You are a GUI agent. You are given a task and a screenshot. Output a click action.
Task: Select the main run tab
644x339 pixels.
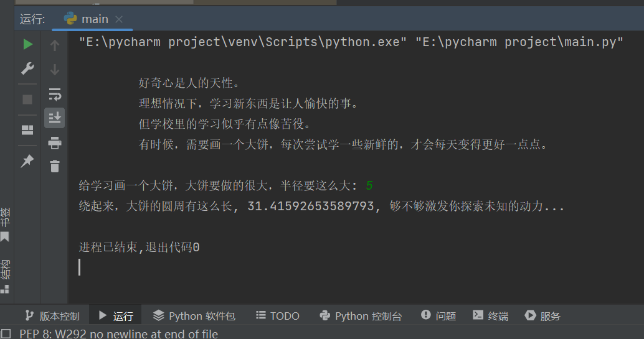(x=86, y=19)
